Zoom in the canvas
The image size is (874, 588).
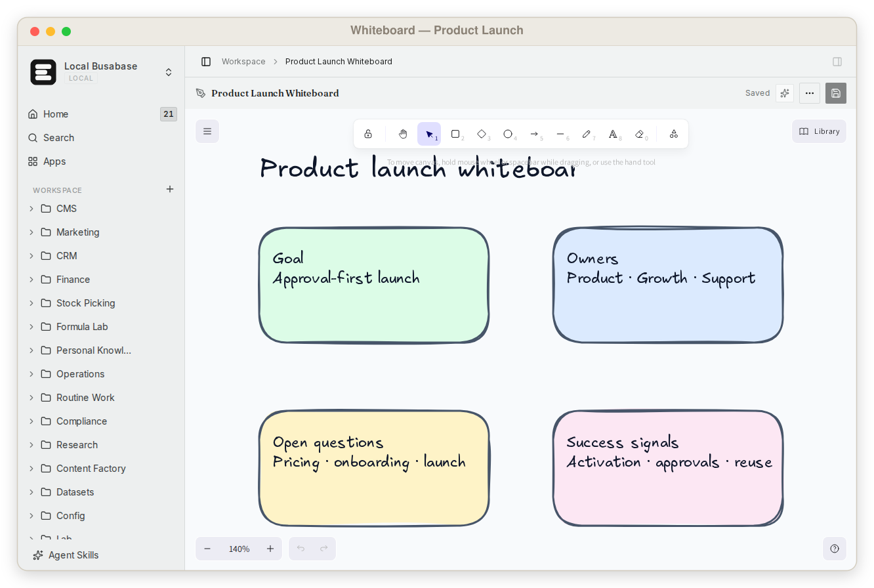pyautogui.click(x=270, y=549)
